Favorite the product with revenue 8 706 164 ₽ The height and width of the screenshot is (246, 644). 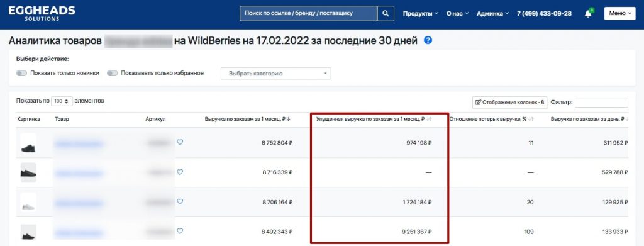(180, 202)
